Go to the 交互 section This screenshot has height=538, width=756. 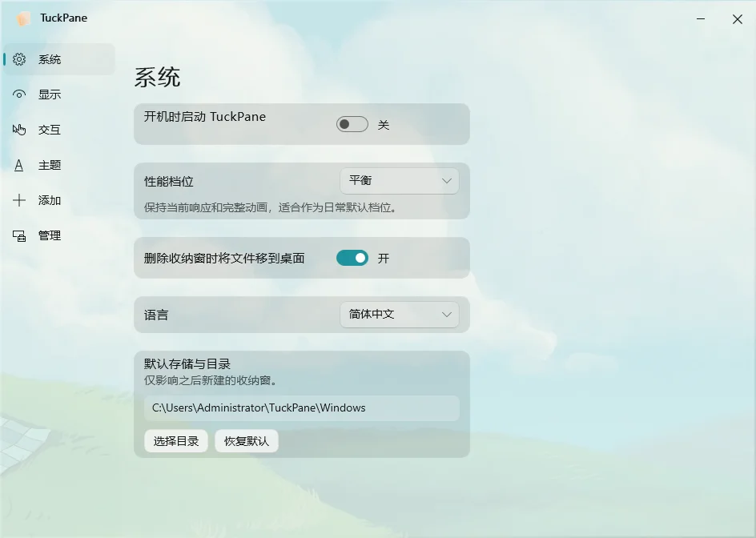tap(59, 129)
